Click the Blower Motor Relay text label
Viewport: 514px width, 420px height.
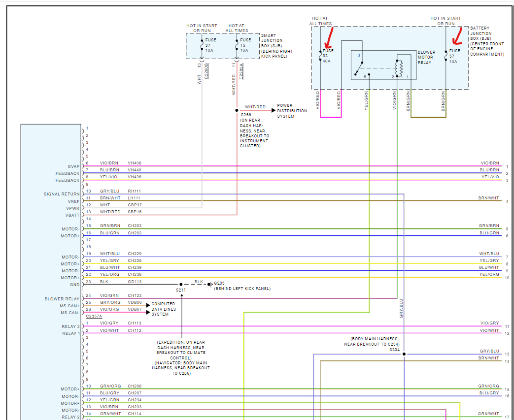[426, 57]
